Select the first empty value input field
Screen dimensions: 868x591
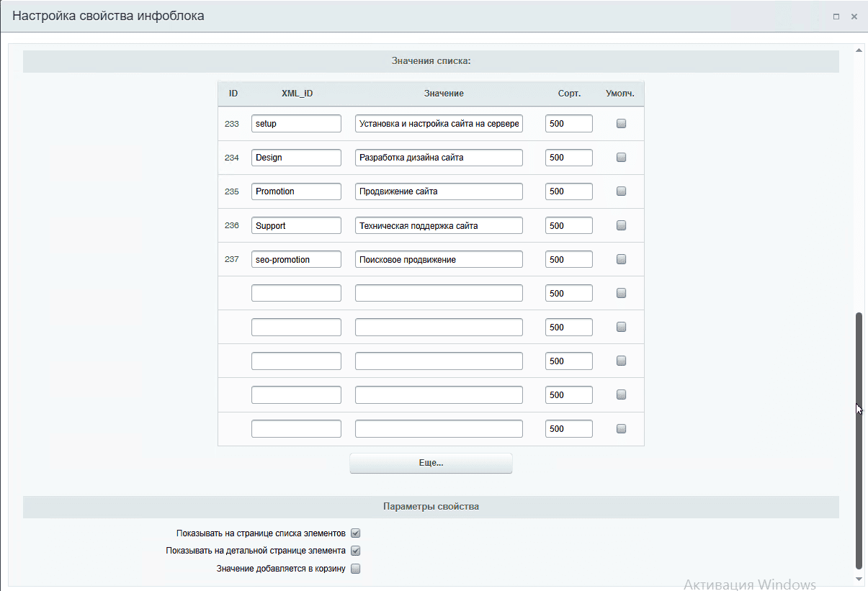tap(439, 293)
